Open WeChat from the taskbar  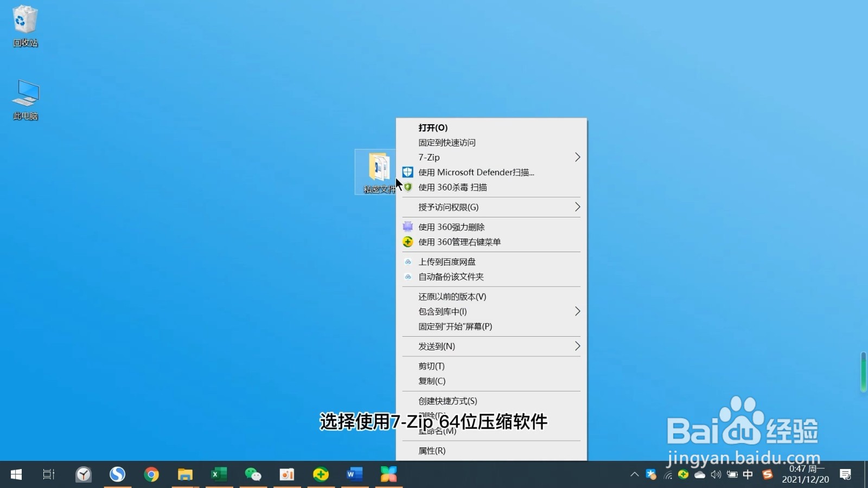click(x=253, y=474)
